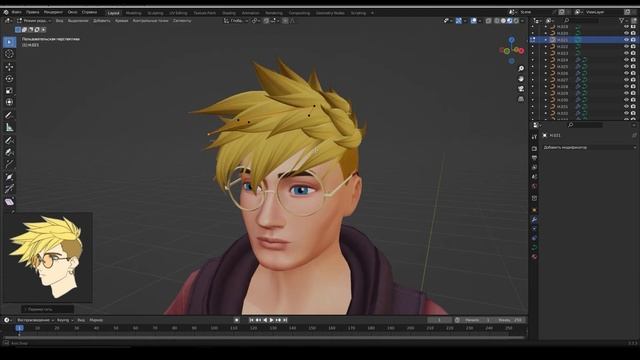
Task: Hide H.021 in viewport via eye icon
Action: [x=626, y=40]
